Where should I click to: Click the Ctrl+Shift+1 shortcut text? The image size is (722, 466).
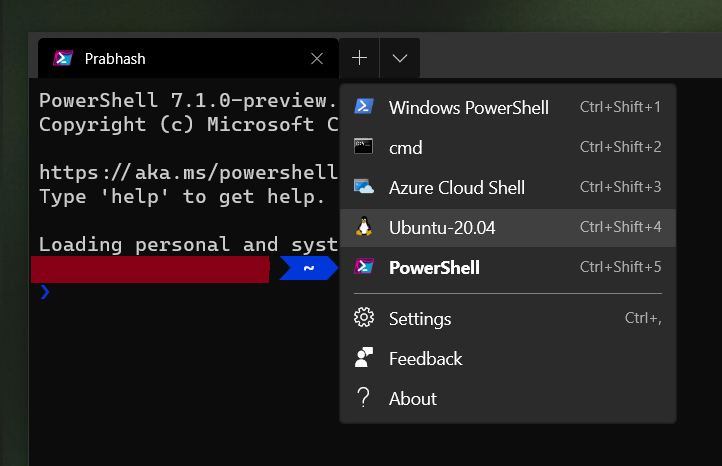(x=620, y=107)
